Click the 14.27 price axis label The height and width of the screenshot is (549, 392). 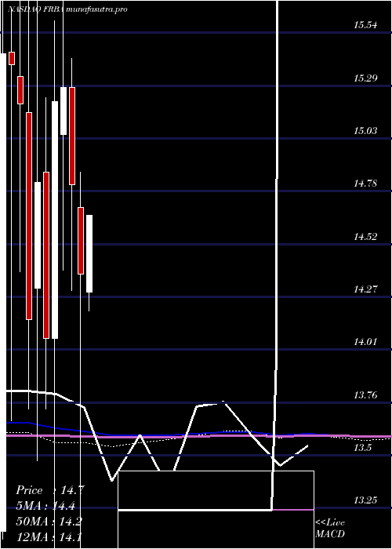[365, 289]
